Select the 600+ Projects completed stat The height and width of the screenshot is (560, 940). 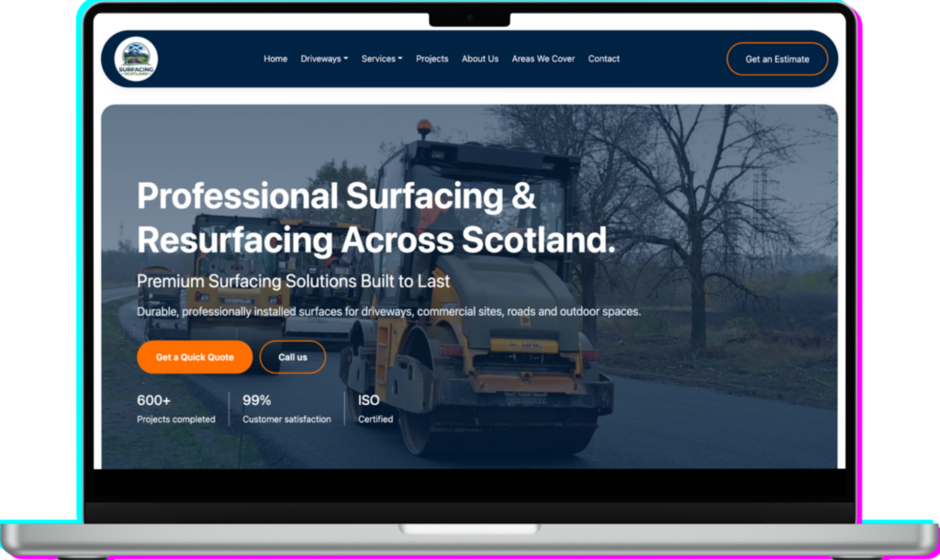point(175,409)
